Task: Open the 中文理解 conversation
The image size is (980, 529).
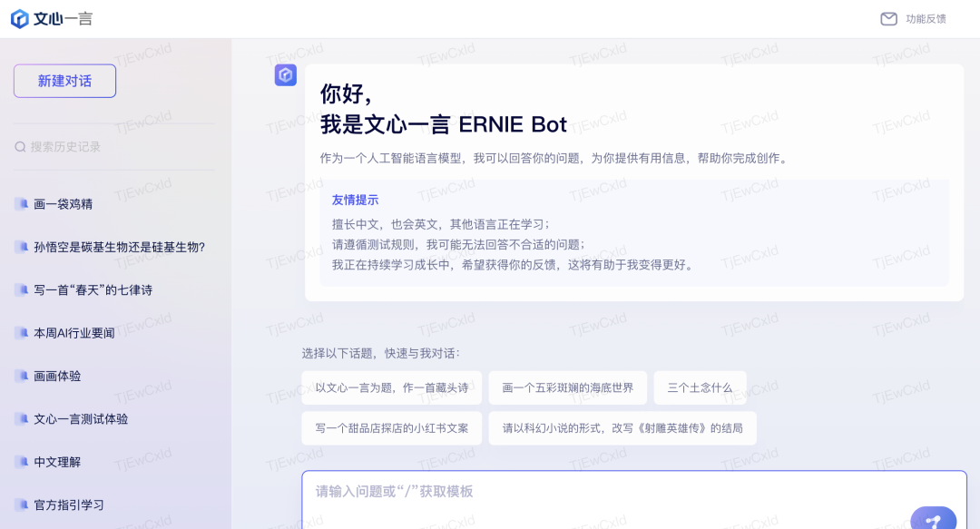Action: (57, 462)
